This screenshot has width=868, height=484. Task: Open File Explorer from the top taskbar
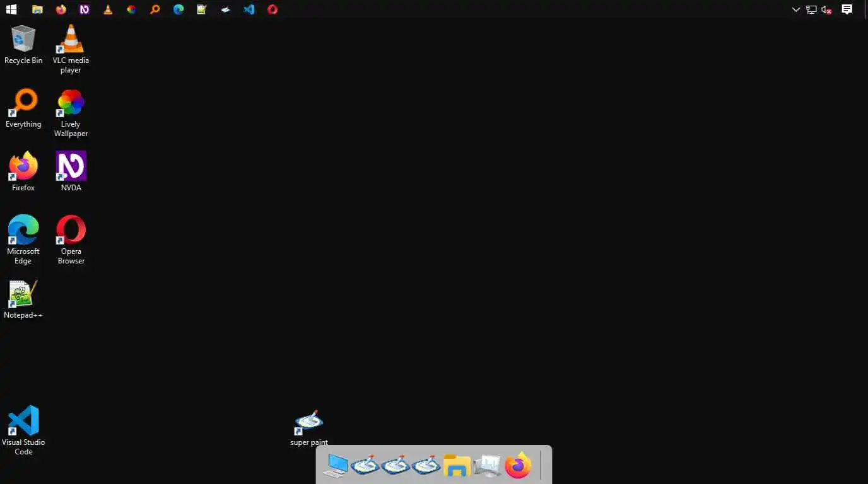coord(37,9)
